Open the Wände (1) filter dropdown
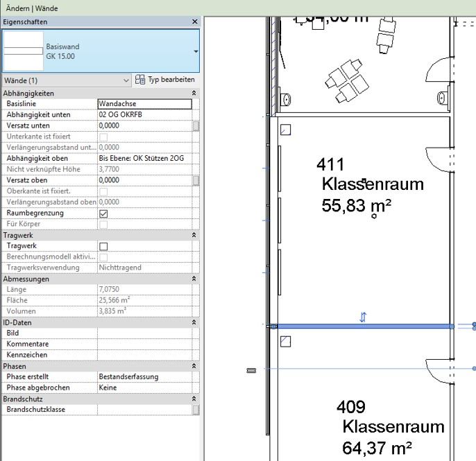The width and height of the screenshot is (476, 461). 126,80
